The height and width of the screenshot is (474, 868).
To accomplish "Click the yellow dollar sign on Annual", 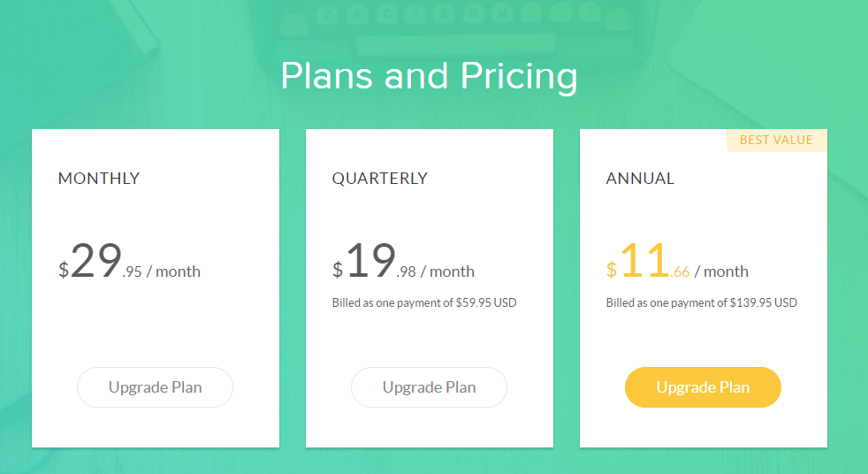I will pyautogui.click(x=612, y=270).
